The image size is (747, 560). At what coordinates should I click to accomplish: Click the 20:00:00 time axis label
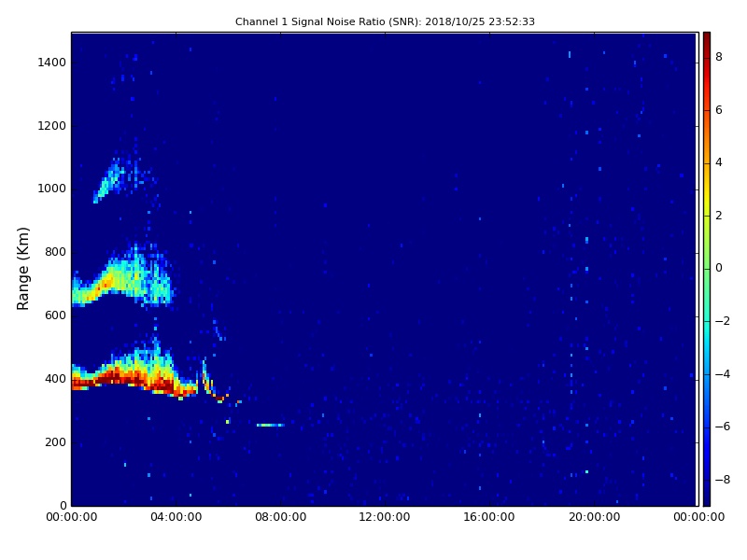pos(594,517)
